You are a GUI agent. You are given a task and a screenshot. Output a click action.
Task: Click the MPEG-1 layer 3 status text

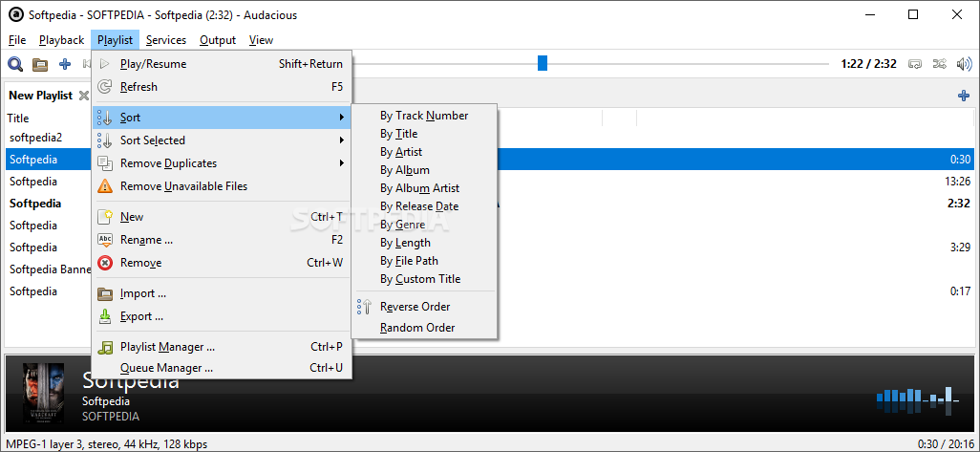pos(107,444)
